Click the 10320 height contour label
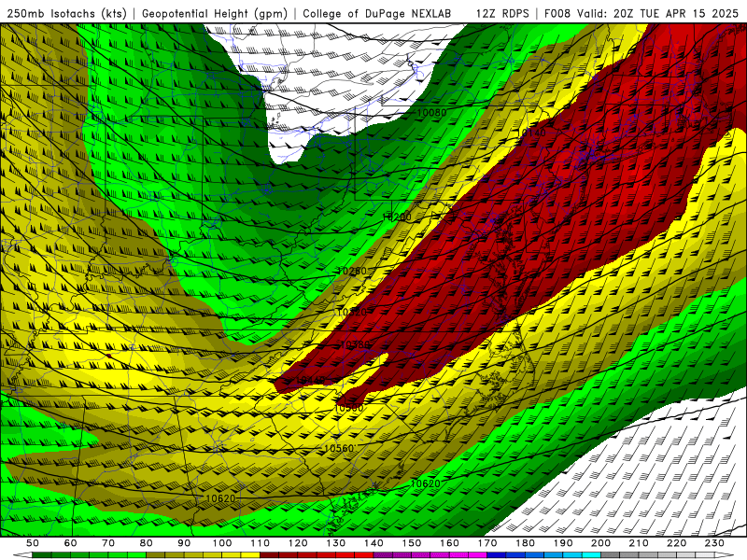 (352, 312)
